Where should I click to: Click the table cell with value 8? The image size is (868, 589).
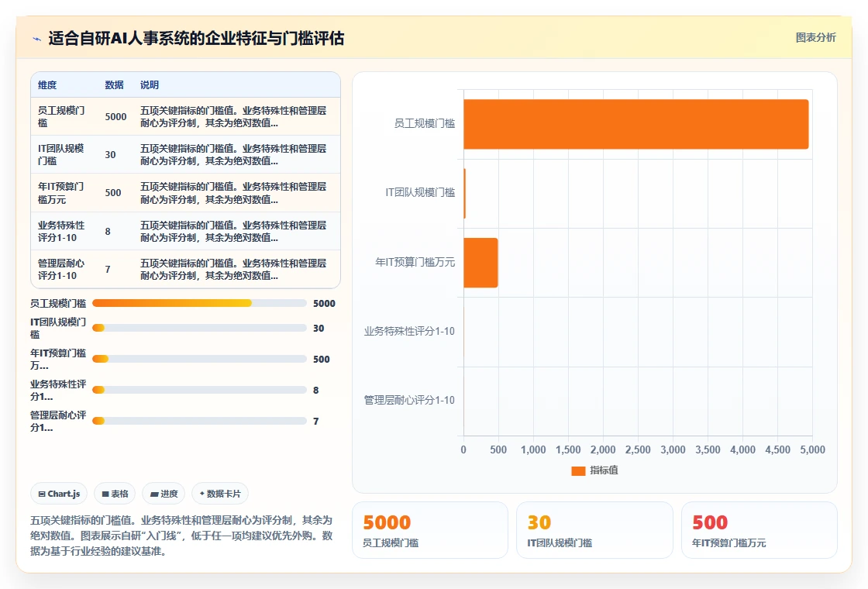(108, 232)
